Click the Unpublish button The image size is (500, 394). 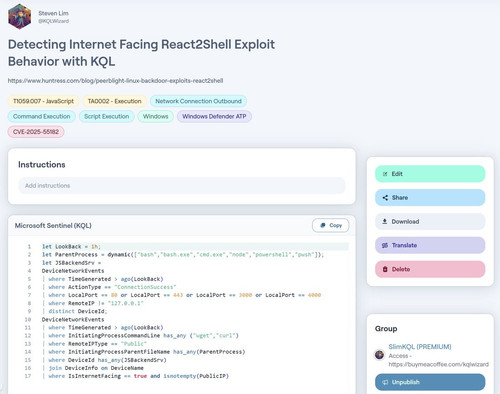430,382
